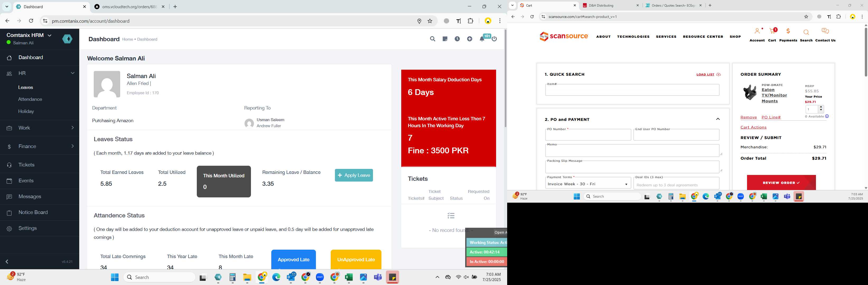Click the Comtanix page vertical scrollbar

point(505,78)
